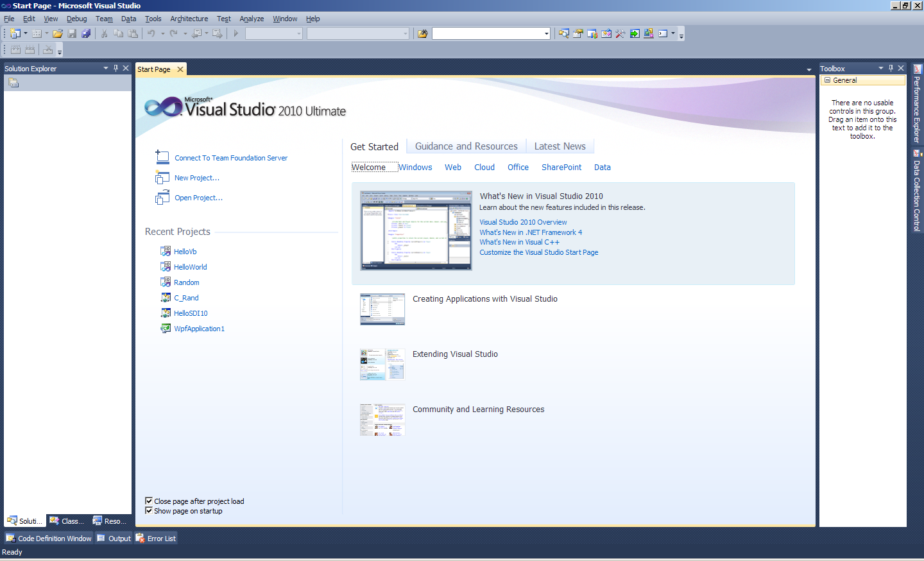
Task: Click the Start Page green arrow icon
Action: [635, 33]
